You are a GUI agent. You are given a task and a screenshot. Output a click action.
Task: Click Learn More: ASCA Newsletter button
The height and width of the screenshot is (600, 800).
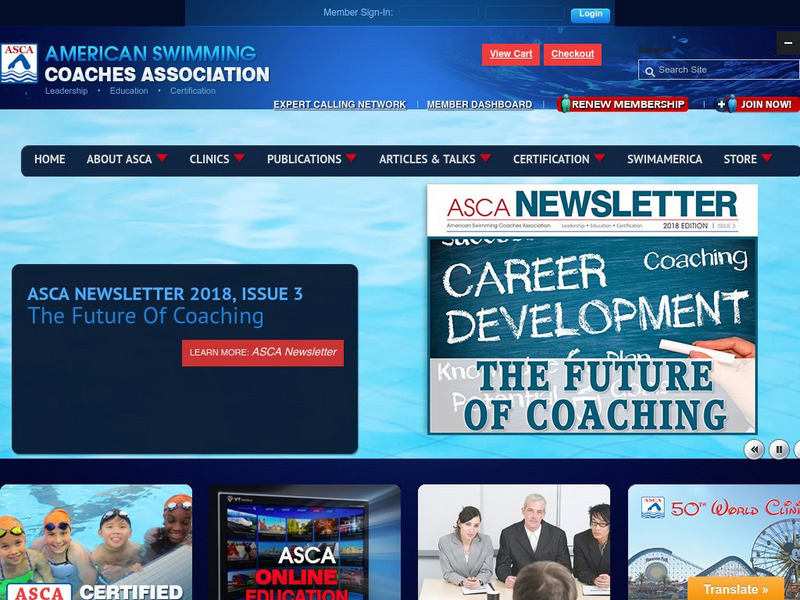point(263,353)
